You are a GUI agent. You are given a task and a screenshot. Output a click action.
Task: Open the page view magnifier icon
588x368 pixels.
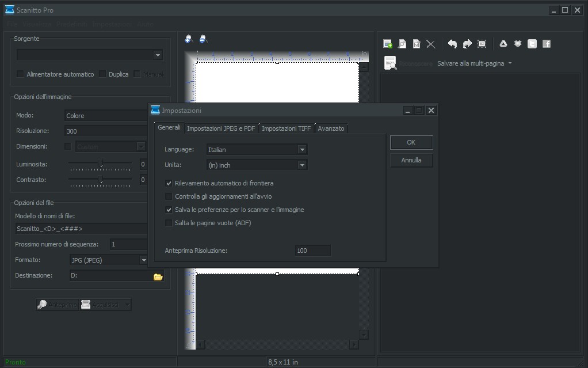[402, 44]
